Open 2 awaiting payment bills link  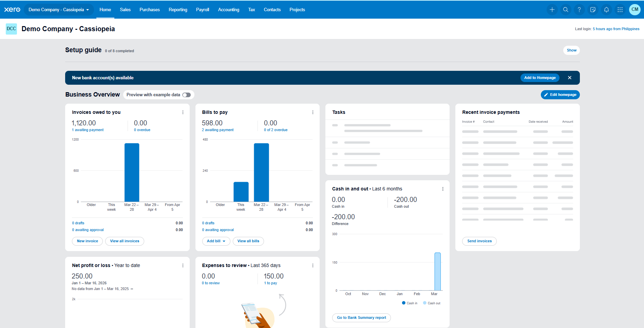[x=218, y=130]
